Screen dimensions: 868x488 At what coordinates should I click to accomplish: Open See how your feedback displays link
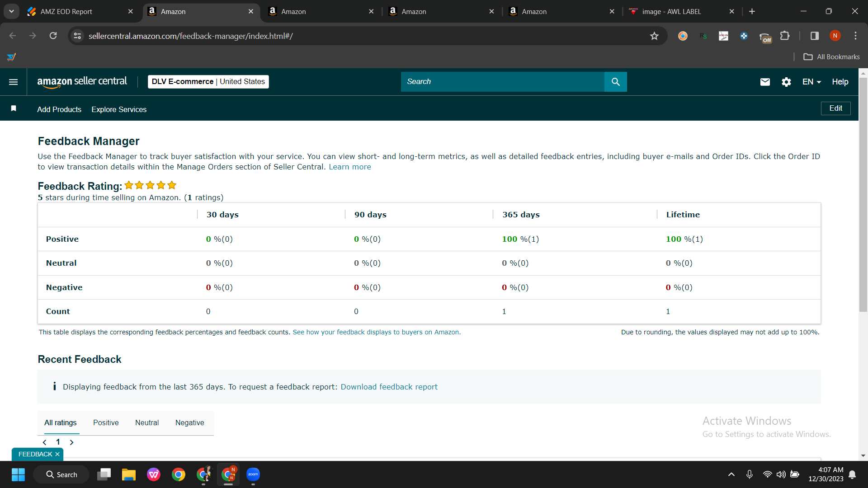pos(376,332)
